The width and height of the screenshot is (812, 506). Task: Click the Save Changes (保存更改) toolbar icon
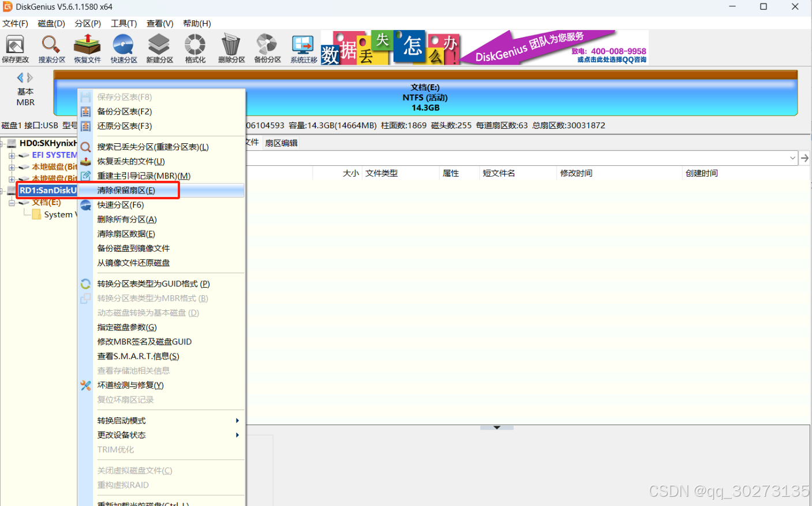(15, 49)
